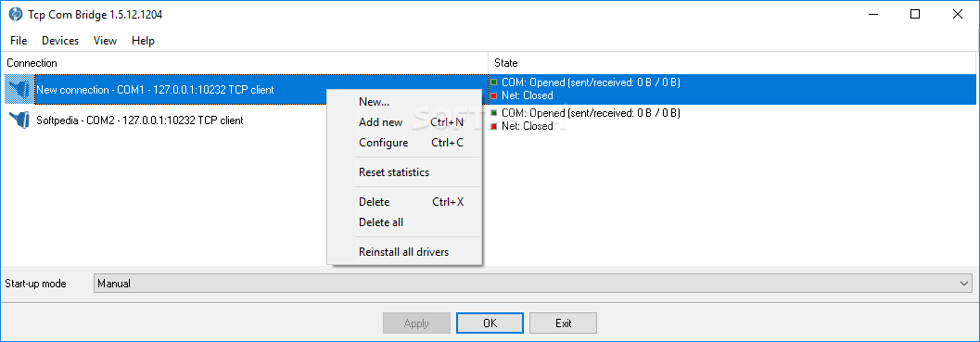This screenshot has height=342, width=980.
Task: Click the Exit button
Action: tap(563, 323)
